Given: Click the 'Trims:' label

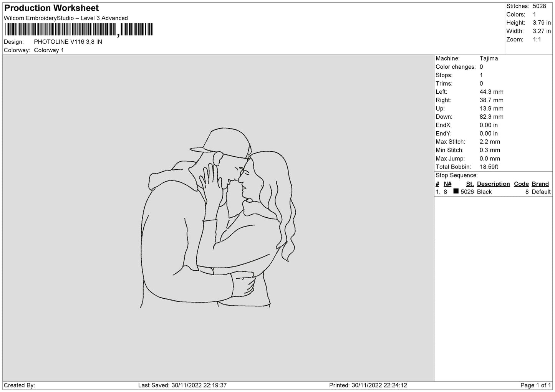Looking at the screenshot, I should 444,84.
